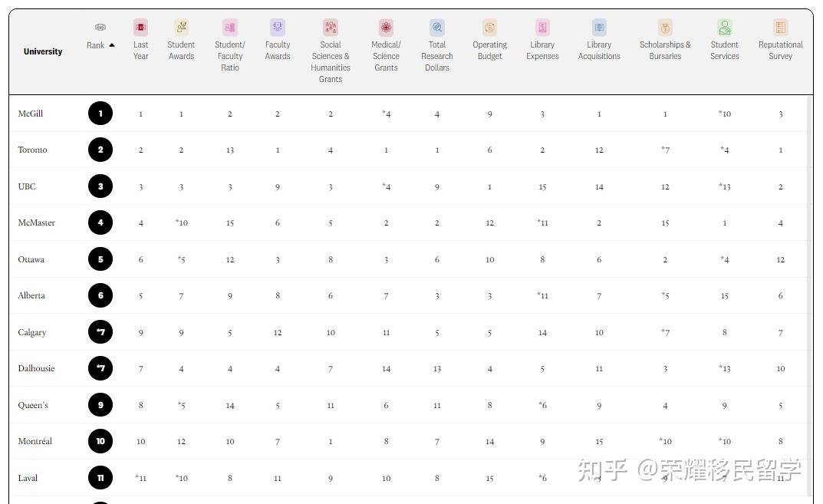This screenshot has height=504, width=823.
Task: Click Toronto's Library Acquisitions value 12
Action: click(599, 150)
